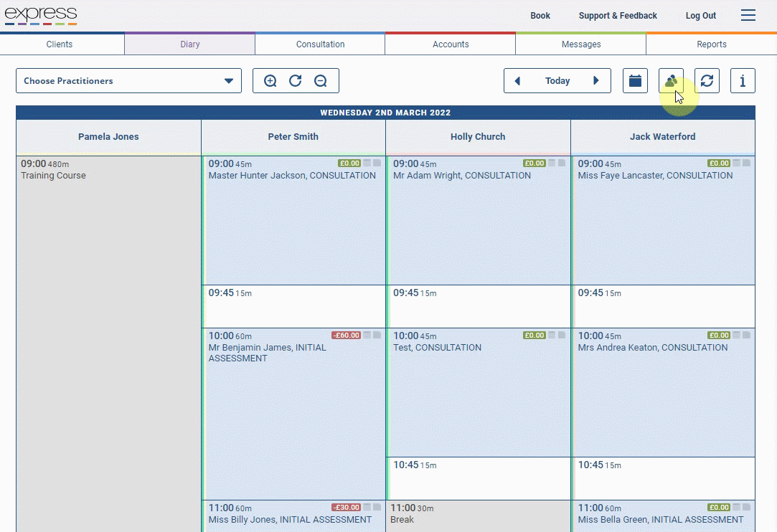
Task: Select Jack Waterford's empty 10:45 slot
Action: click(664, 478)
